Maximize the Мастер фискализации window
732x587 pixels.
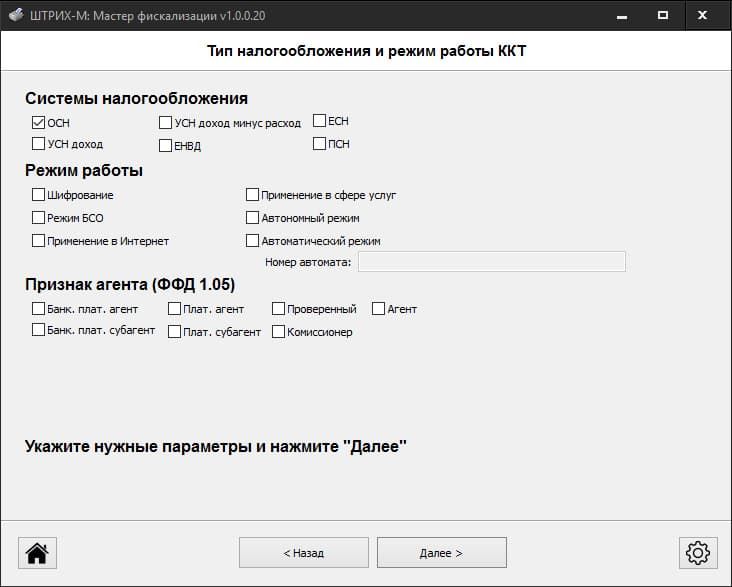[662, 15]
